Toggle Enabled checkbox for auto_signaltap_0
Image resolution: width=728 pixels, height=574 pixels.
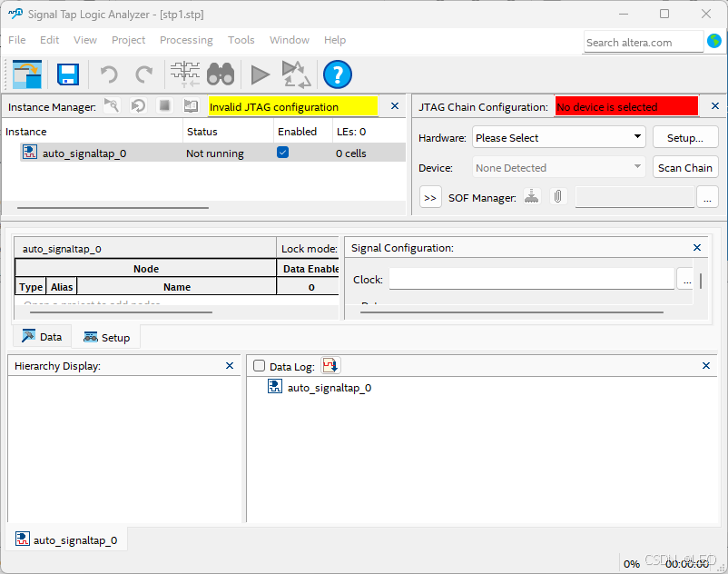point(282,153)
